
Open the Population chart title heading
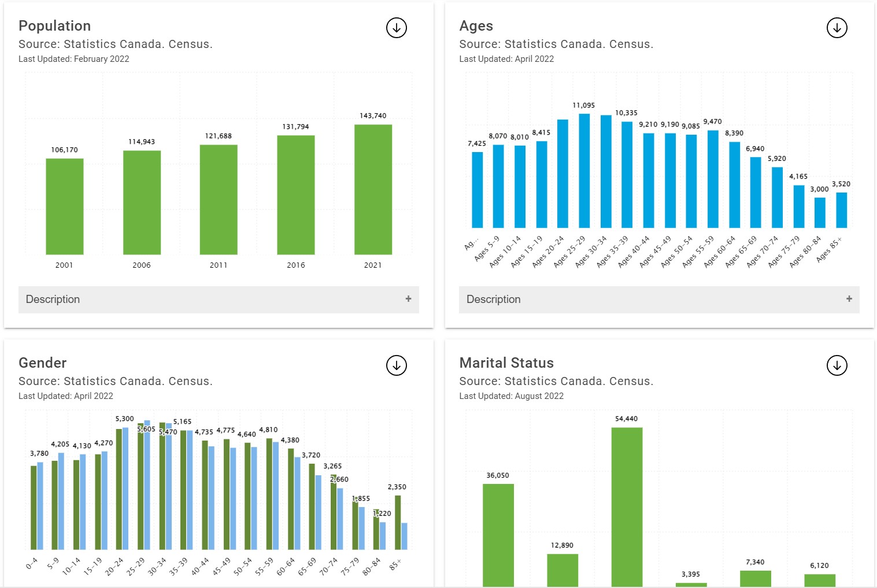pyautogui.click(x=54, y=26)
